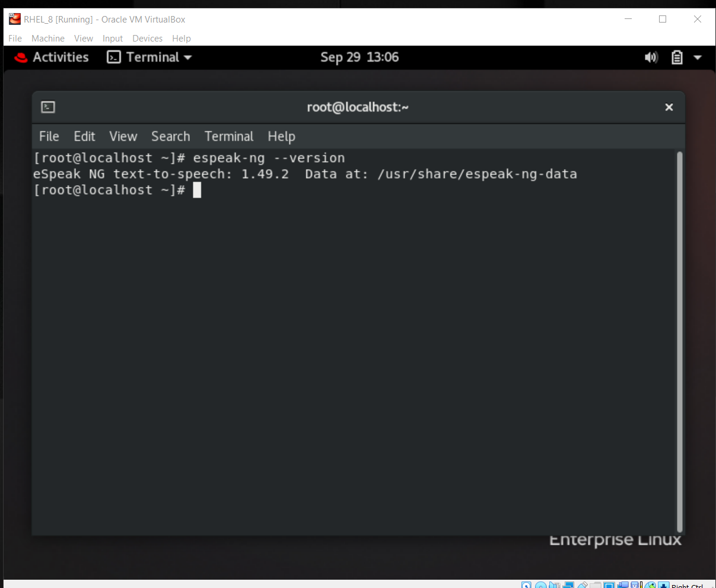This screenshot has height=588, width=716.
Task: Click the optical drive icon in VirtualBox status bar
Action: [x=540, y=584]
